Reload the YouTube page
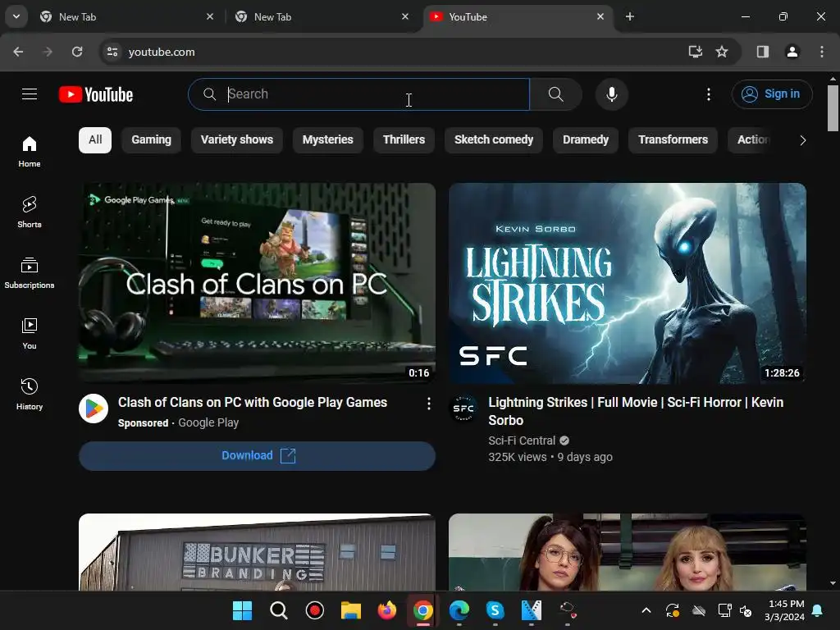840x630 pixels. coord(77,52)
